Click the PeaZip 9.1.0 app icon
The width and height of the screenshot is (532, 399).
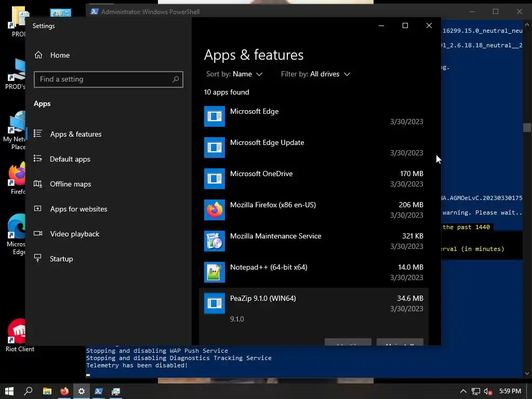pos(215,303)
